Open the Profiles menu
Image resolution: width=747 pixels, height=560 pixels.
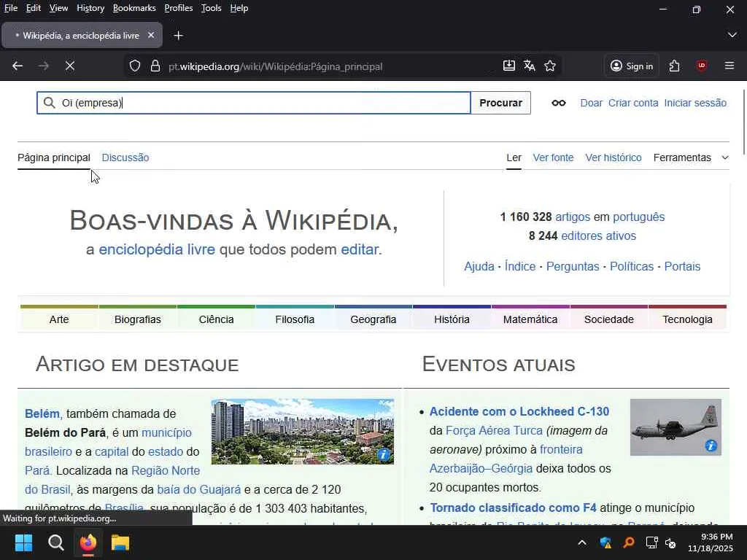179,8
